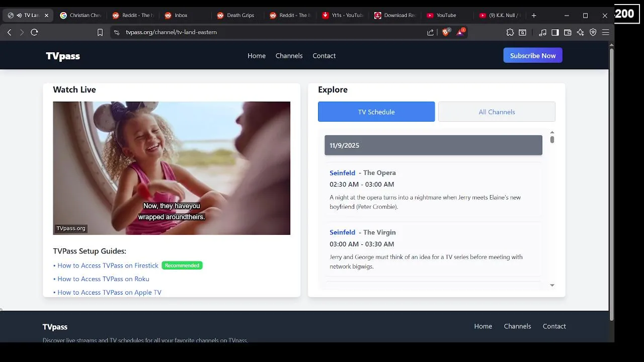Open Contact in the top navigation

pos(324,56)
